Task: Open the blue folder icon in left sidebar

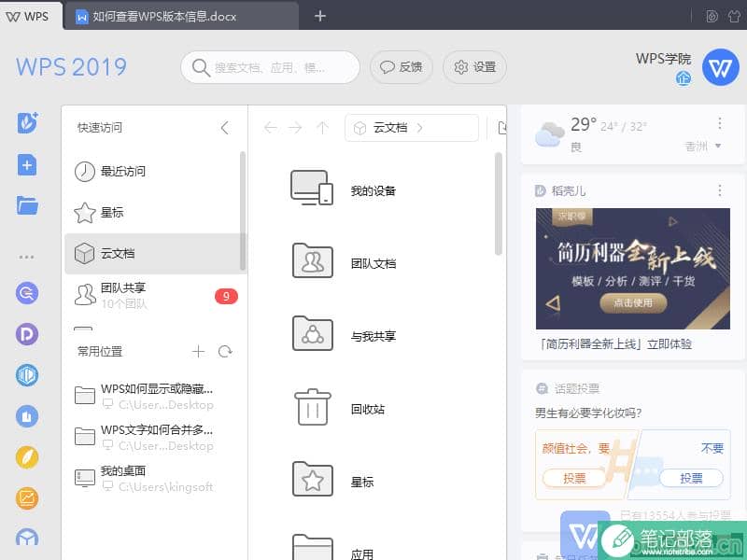Action: [27, 205]
